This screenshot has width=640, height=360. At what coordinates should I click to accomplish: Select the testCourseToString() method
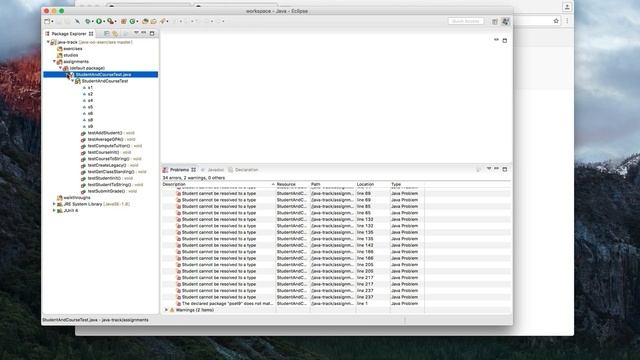click(x=111, y=159)
